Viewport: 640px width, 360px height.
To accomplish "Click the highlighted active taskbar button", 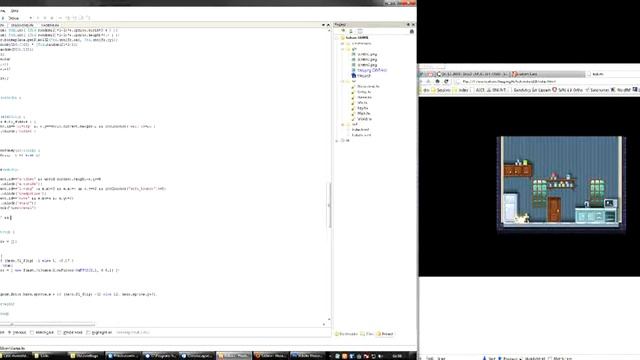I will coord(233,356).
